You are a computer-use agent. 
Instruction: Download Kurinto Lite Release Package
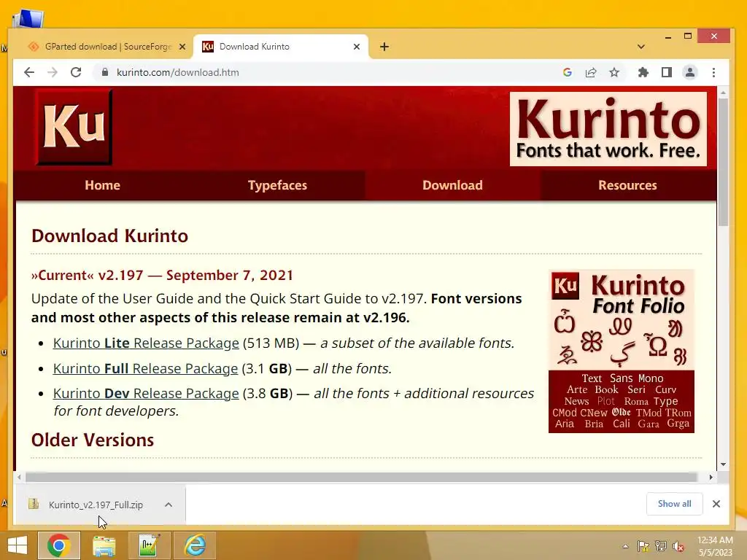click(146, 343)
